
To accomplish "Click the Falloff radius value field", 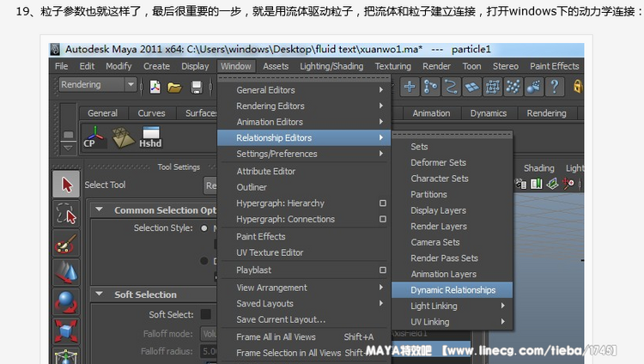I will click(x=209, y=351).
